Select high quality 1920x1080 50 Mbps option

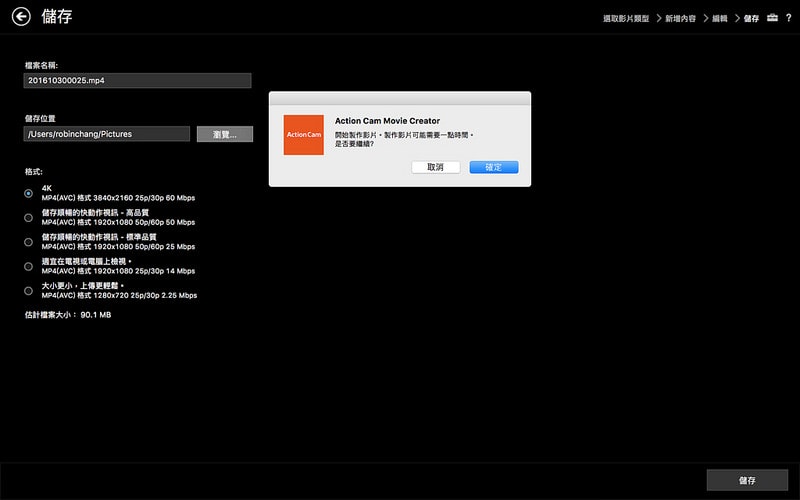[29, 217]
